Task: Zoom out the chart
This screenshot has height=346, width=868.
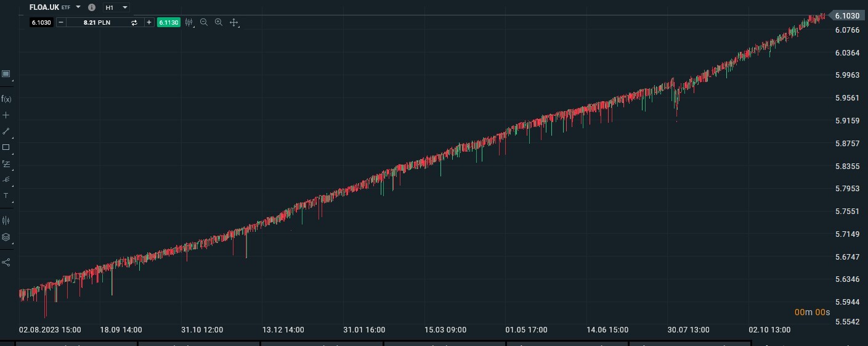Action: [204, 22]
